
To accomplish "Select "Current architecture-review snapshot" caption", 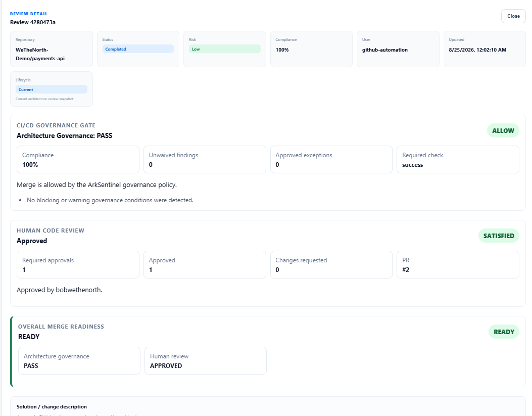I will click(x=44, y=99).
